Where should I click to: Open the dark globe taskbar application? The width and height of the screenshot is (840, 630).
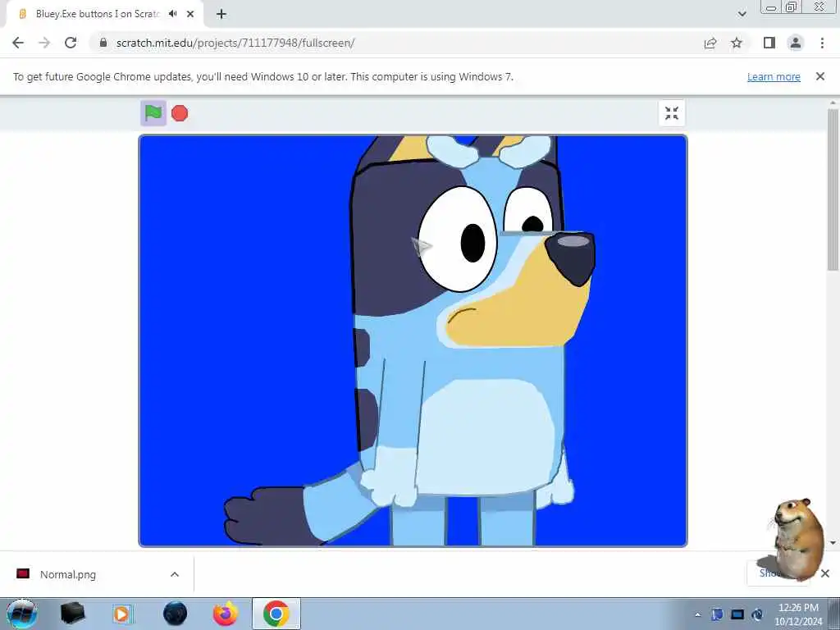point(175,614)
